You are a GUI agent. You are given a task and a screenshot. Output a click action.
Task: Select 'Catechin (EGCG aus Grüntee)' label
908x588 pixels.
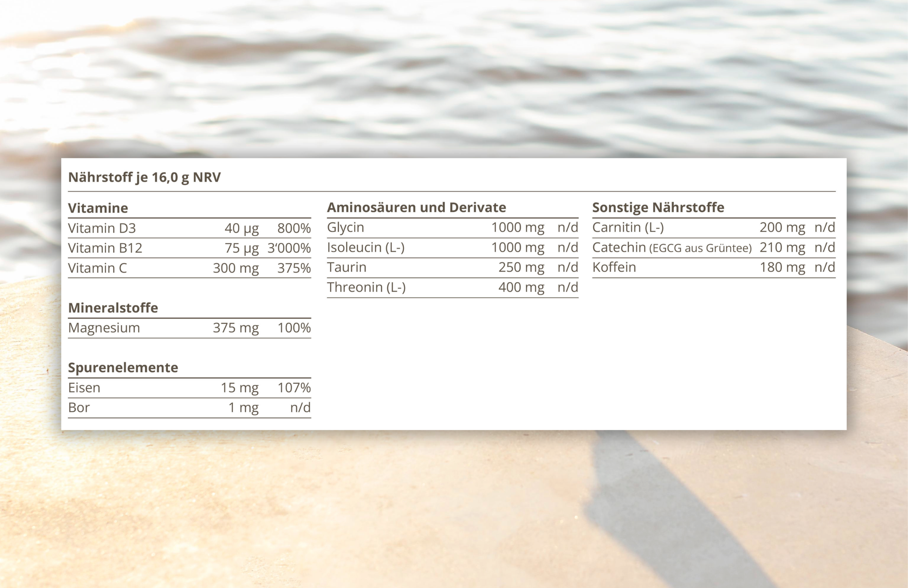[x=672, y=248]
